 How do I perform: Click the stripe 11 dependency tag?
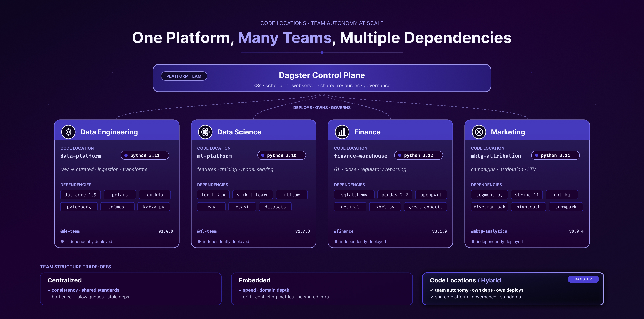pos(527,195)
